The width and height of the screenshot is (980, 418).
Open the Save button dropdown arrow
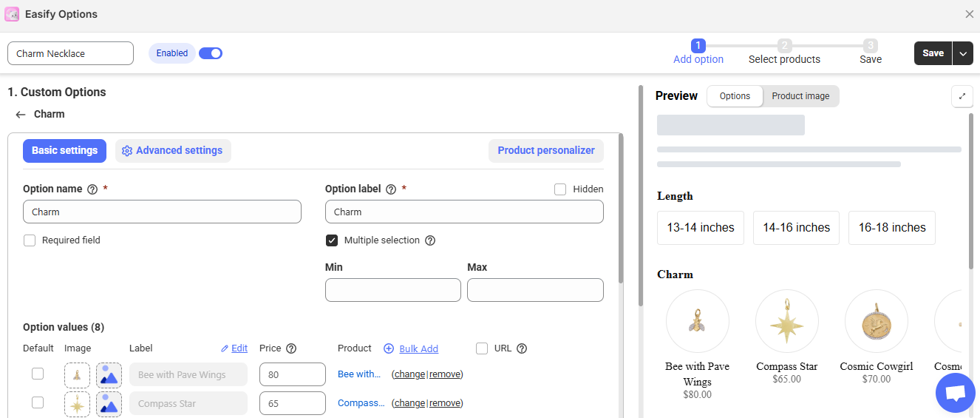click(x=963, y=53)
